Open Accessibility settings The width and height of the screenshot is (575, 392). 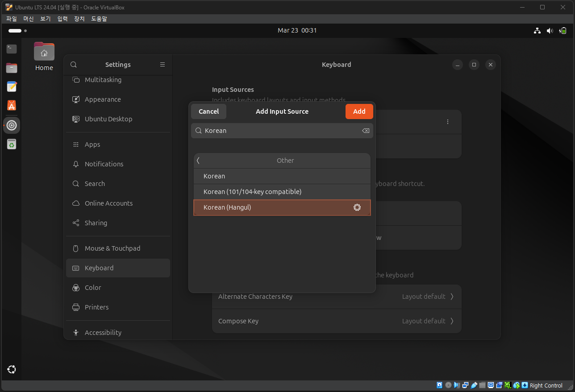click(x=118, y=332)
